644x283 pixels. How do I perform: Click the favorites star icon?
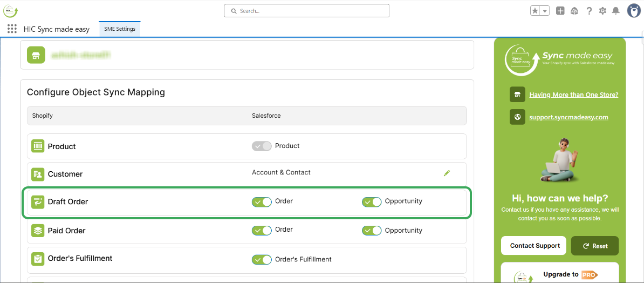[535, 11]
